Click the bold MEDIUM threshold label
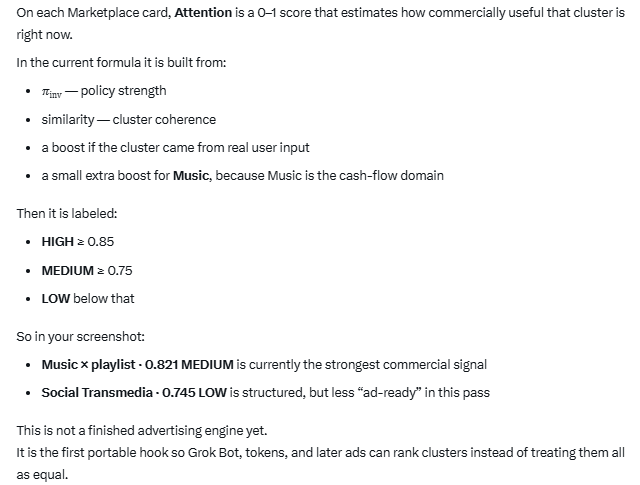 click(x=68, y=271)
